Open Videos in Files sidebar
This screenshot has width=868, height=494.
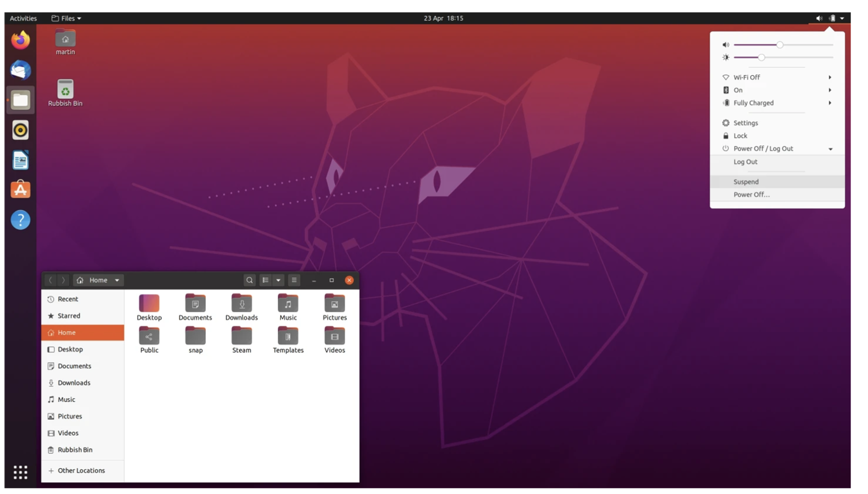point(82,433)
